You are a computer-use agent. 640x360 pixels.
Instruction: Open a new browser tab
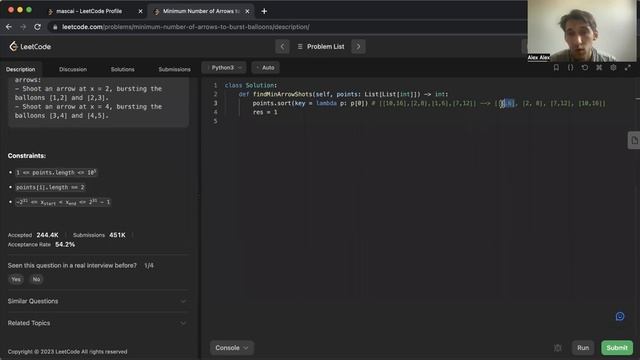[264, 11]
